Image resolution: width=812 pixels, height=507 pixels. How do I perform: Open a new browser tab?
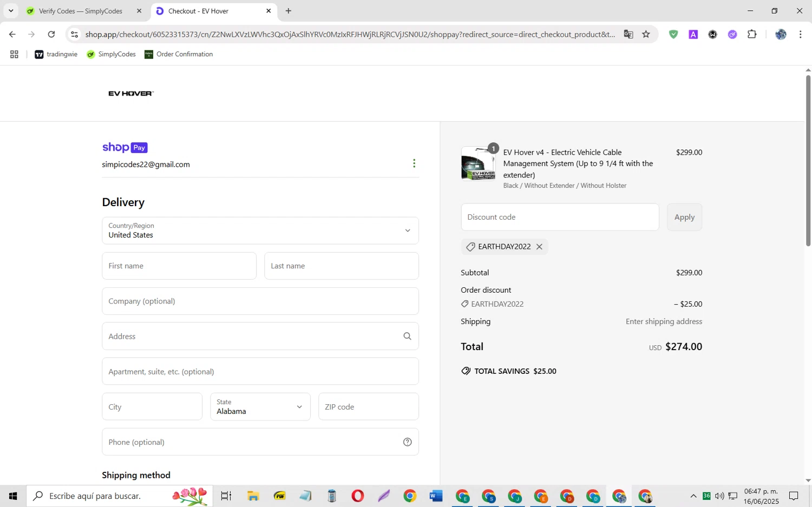(x=289, y=11)
